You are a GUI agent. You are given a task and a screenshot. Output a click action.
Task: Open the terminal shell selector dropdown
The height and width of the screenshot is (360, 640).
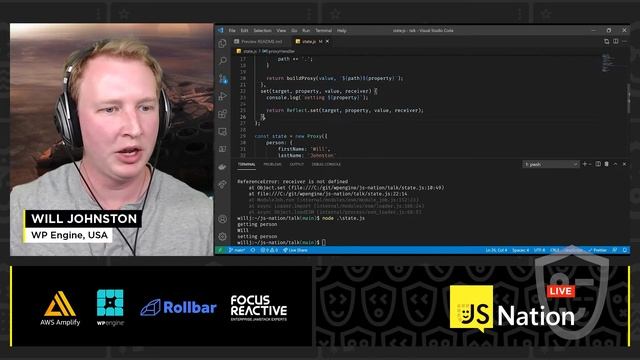(551, 164)
